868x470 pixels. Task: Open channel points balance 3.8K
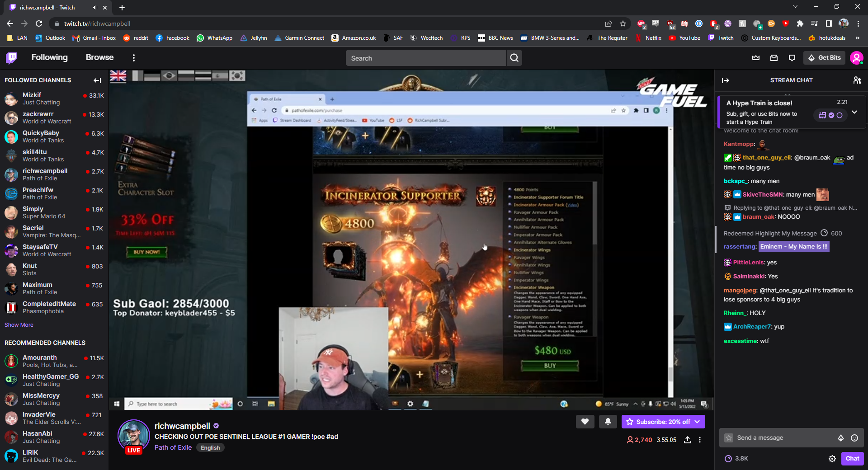coord(736,459)
